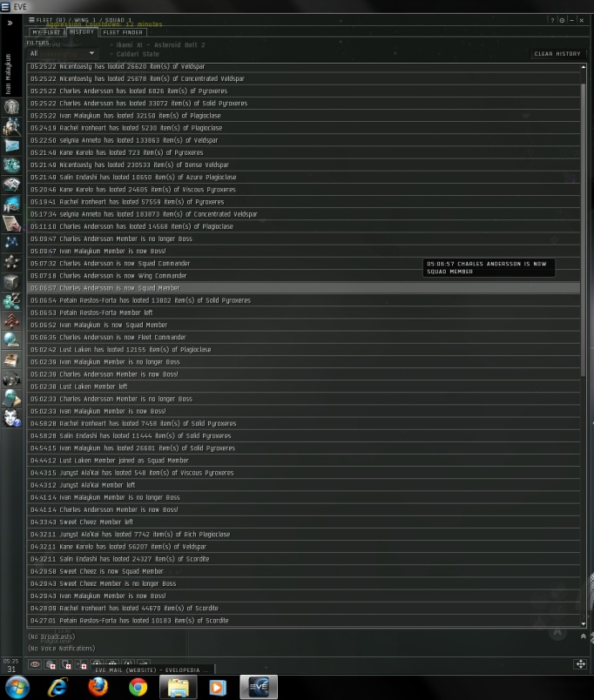Open the Fleet red chevrons icon in the Neocom
594x700 pixels.
(11, 320)
